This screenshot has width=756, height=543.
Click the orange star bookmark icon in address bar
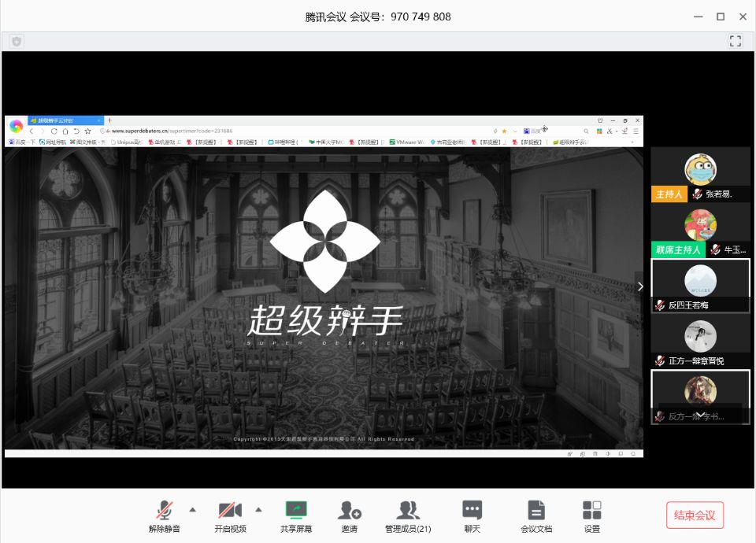point(504,131)
